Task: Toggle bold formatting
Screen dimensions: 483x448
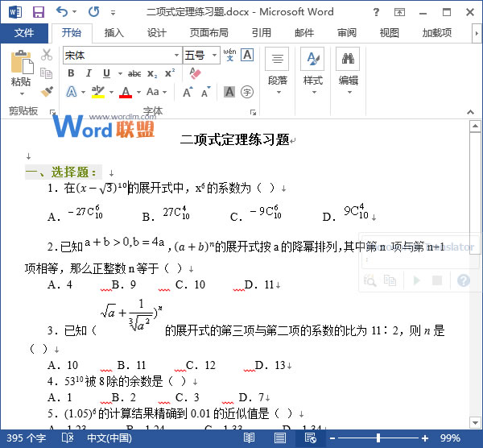Action: (x=71, y=73)
